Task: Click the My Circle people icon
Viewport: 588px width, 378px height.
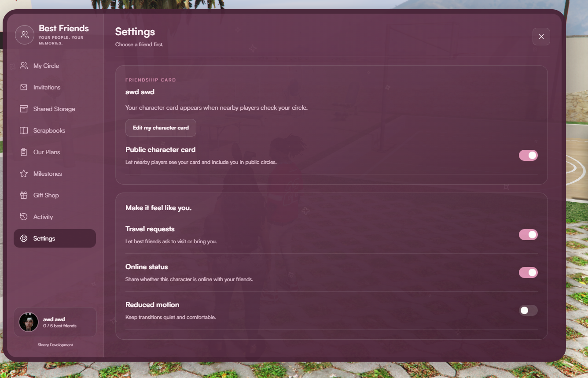Action: click(x=24, y=66)
